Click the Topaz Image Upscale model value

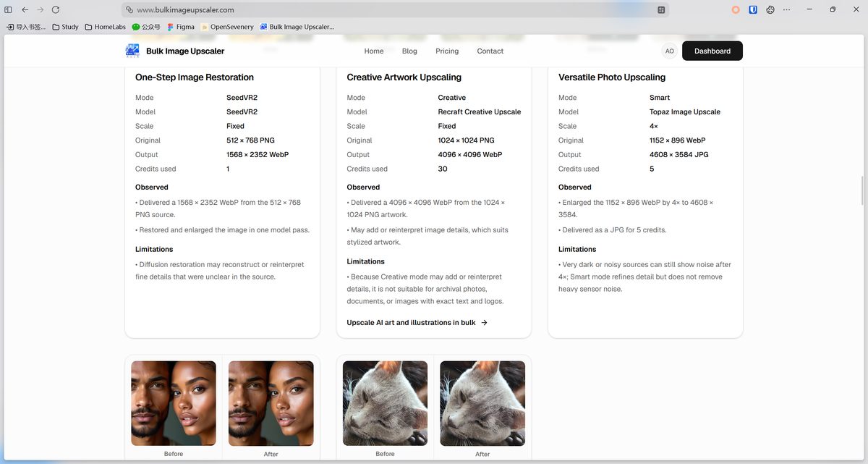coord(685,112)
